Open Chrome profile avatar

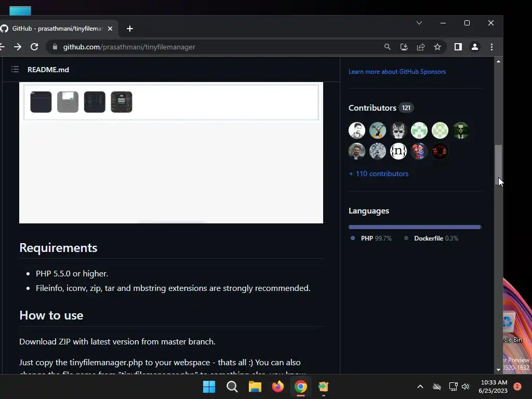475,47
